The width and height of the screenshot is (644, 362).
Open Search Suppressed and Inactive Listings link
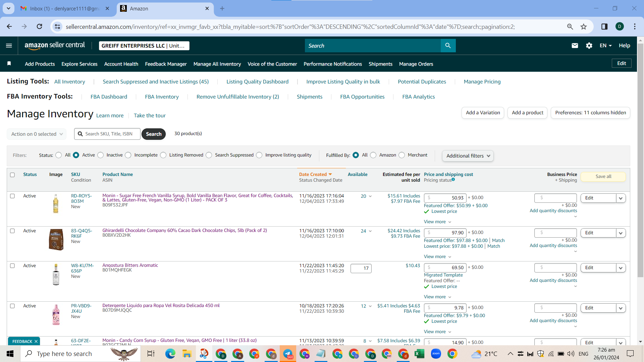[156, 82]
